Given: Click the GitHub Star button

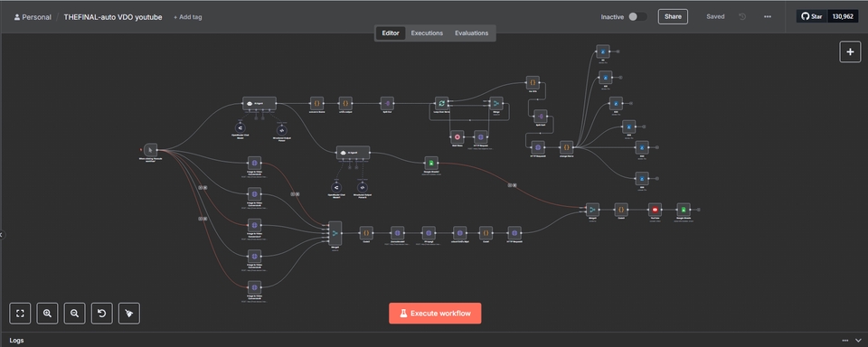Looking at the screenshot, I should click(x=812, y=16).
